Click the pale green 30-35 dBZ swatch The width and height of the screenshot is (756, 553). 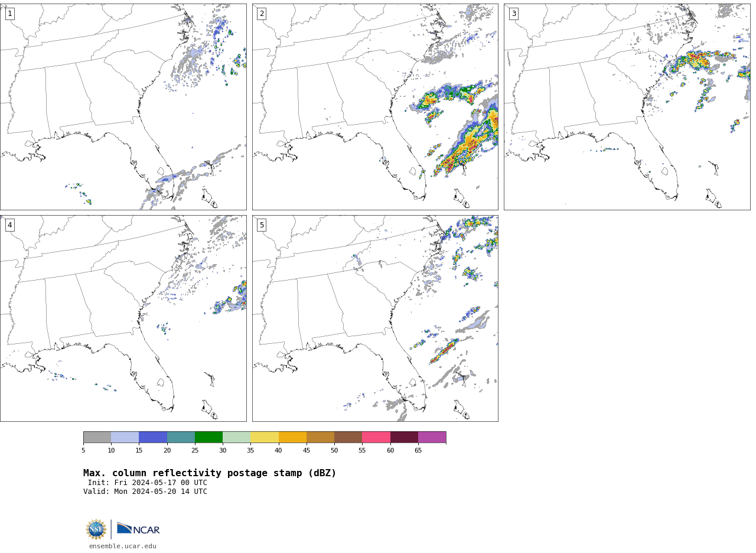tap(236, 437)
